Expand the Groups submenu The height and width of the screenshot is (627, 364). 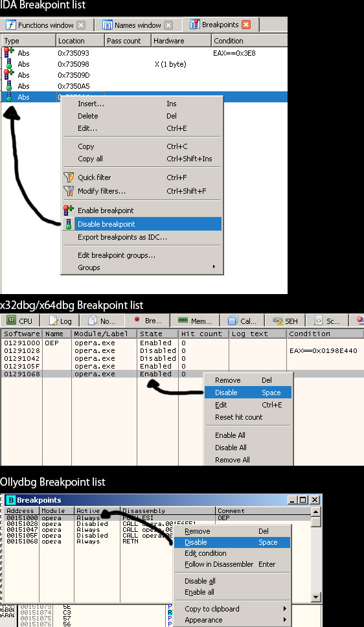142,268
